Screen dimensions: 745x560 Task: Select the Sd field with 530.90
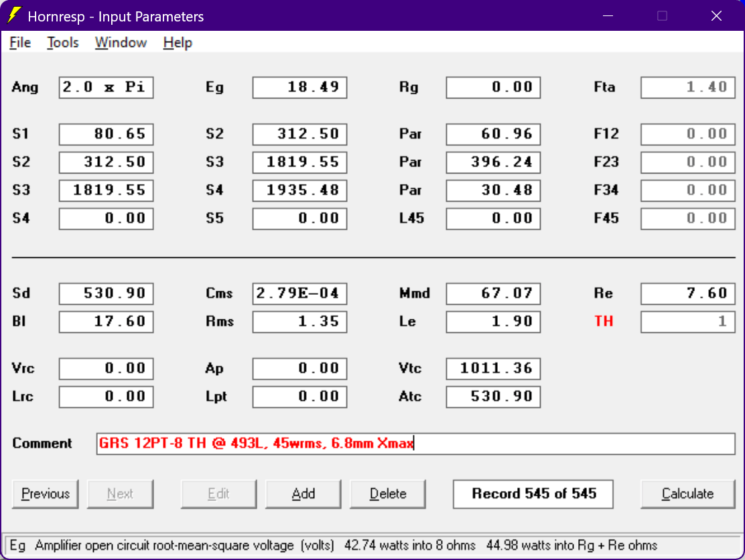[106, 293]
